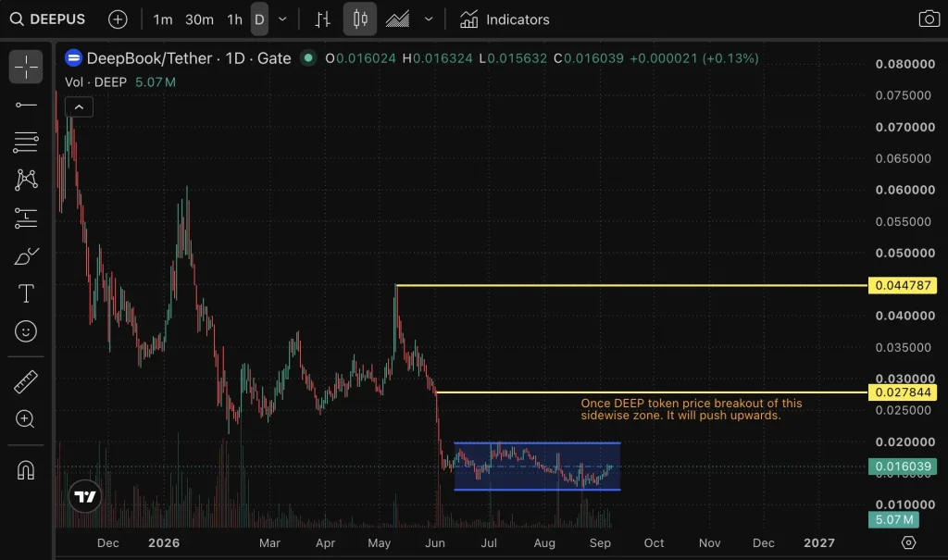Screen dimensions: 948x560
Task: Select the ruler measure tool
Action: coord(26,382)
